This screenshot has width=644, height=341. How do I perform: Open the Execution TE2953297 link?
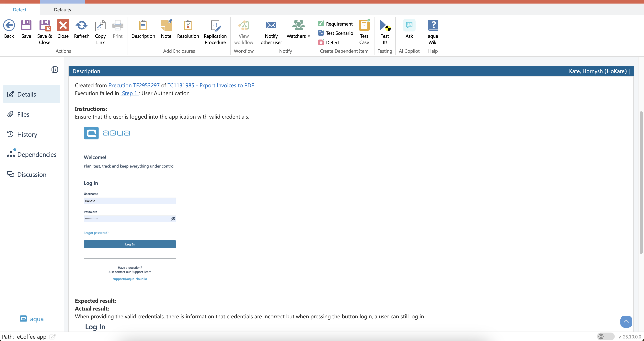pos(134,85)
